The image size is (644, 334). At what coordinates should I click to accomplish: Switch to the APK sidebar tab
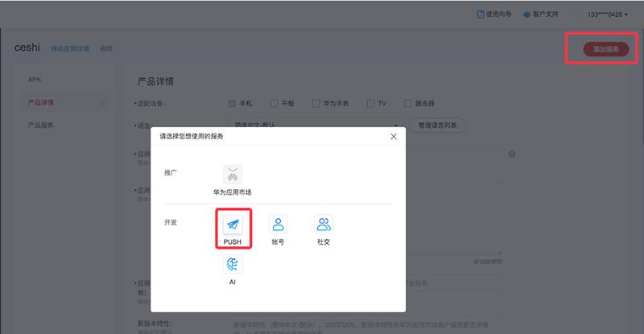(x=35, y=80)
